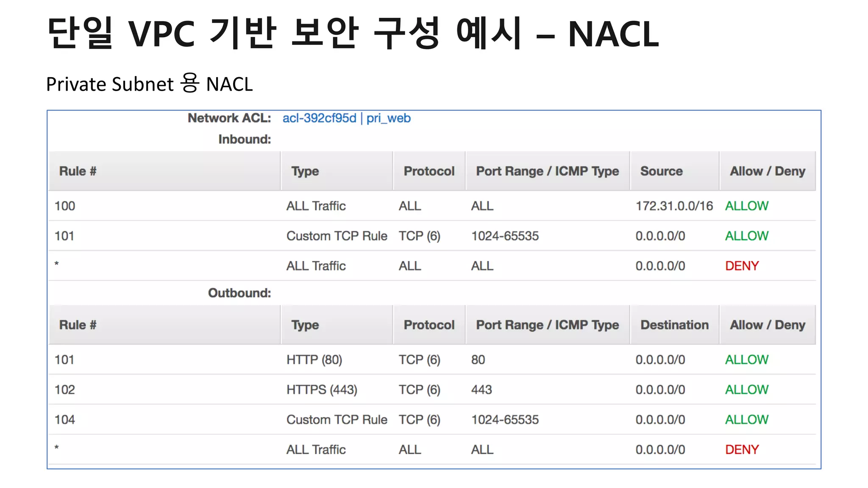Click the HTTP (80) type cell
The width and height of the screenshot is (868, 488).
[x=314, y=360]
